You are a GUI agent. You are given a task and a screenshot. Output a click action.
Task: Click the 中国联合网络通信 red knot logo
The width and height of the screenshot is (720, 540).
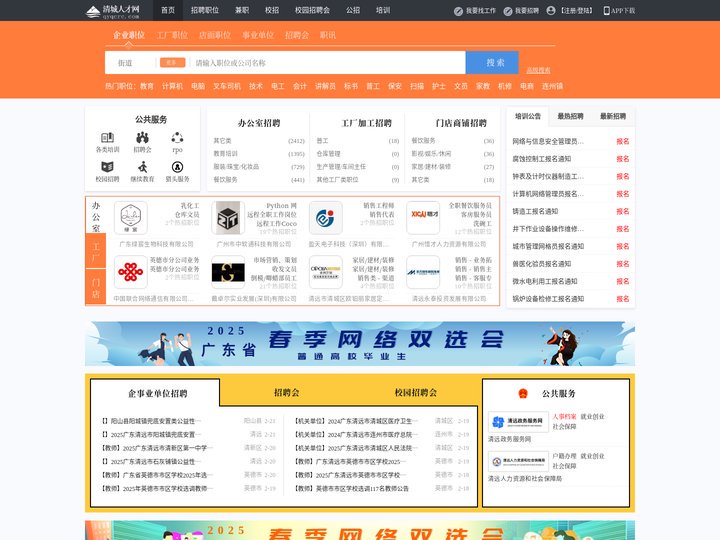coord(130,272)
